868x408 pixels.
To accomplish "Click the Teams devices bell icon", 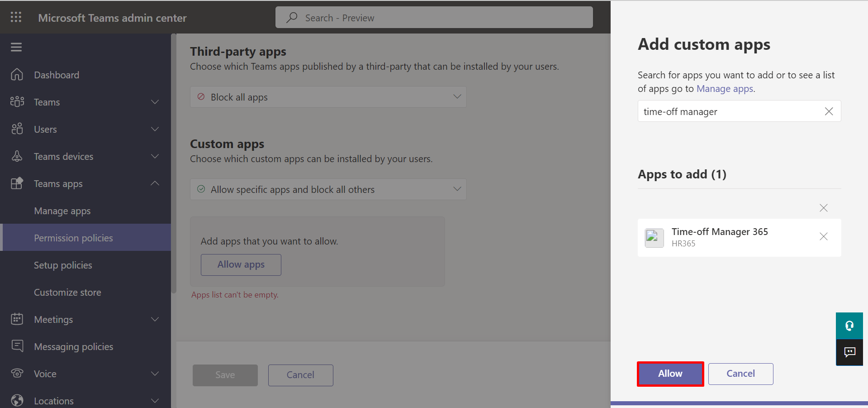I will pos(17,156).
